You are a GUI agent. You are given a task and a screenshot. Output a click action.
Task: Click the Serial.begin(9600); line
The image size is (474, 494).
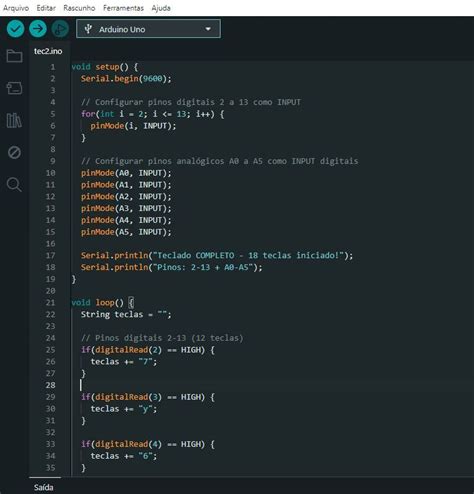[126, 79]
